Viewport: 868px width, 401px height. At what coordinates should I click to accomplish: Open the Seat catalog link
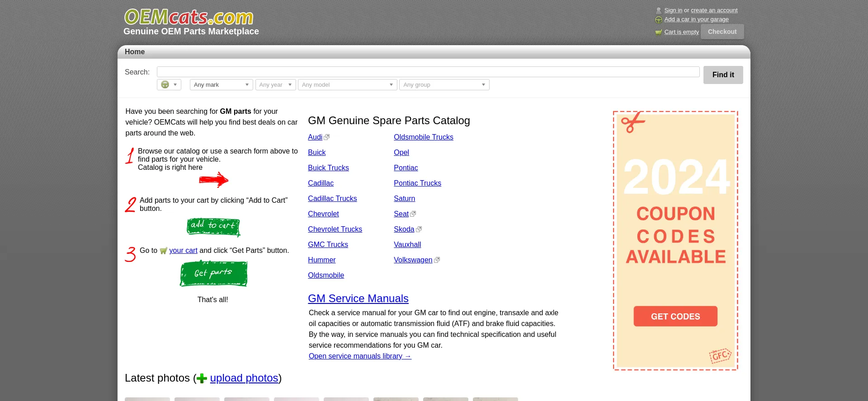(x=401, y=214)
